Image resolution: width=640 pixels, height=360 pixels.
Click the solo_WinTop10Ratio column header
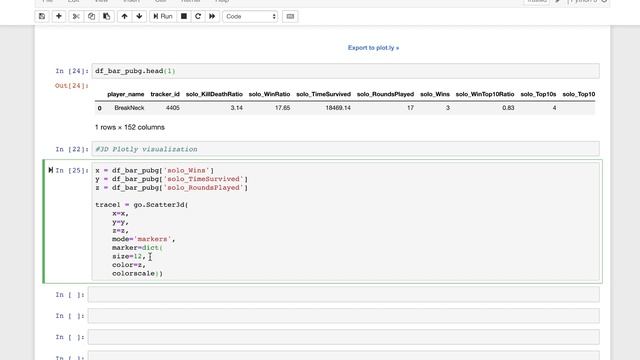(485, 94)
